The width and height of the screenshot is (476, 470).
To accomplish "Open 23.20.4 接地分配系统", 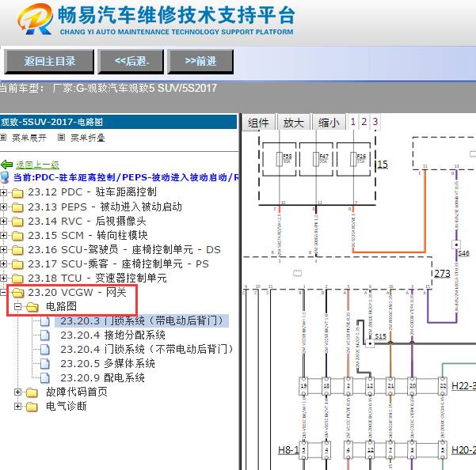I will pos(112,335).
